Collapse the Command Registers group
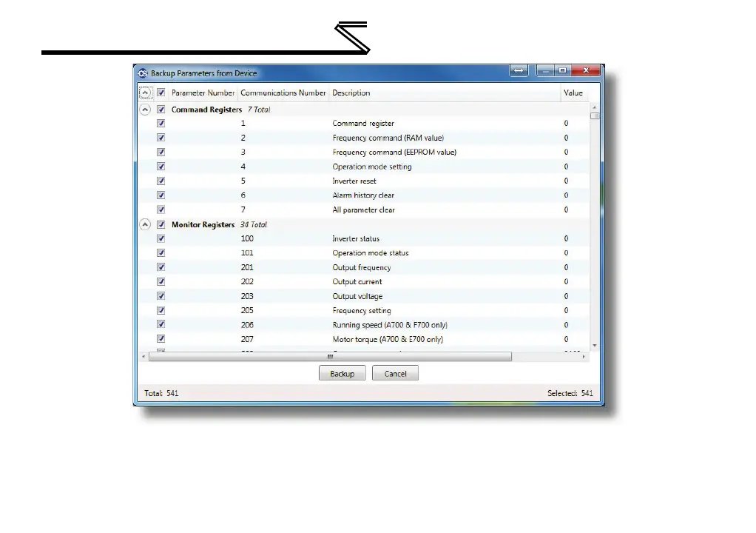 tap(145, 110)
